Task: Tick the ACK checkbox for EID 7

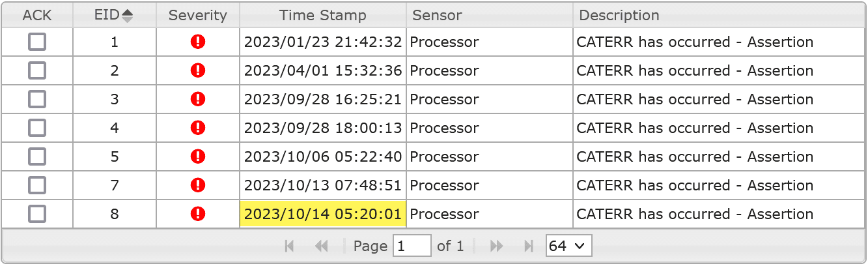Action: [37, 185]
